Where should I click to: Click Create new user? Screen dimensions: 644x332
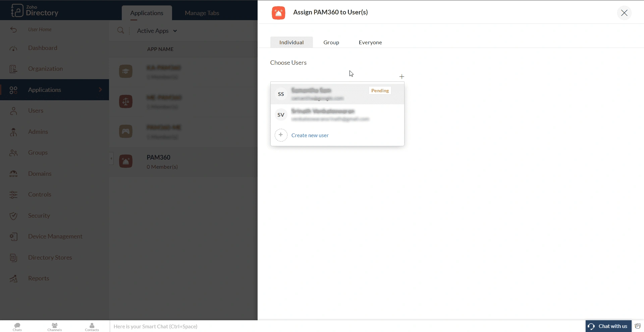(310, 135)
